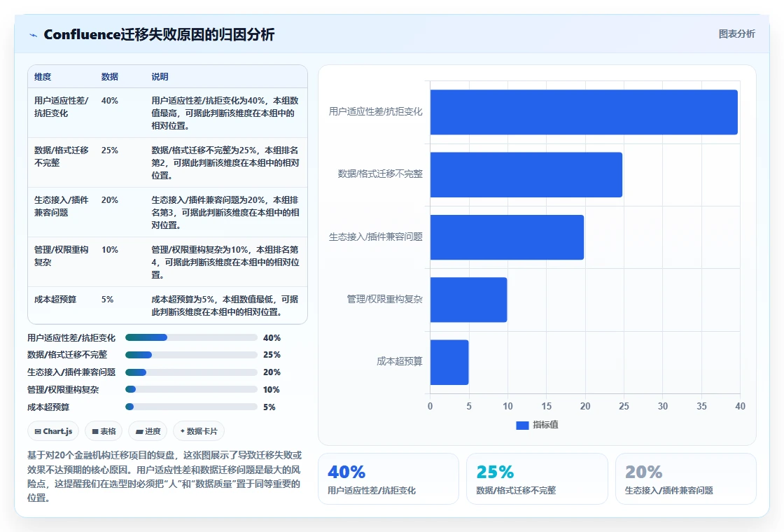Click the 用户适应性差/抗拒变化 progress bar
Screen dimensions: 784x532
click(191, 337)
